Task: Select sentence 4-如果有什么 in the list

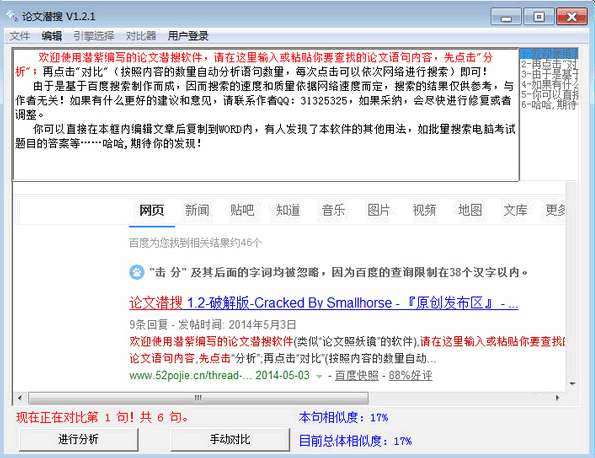Action: (x=549, y=84)
